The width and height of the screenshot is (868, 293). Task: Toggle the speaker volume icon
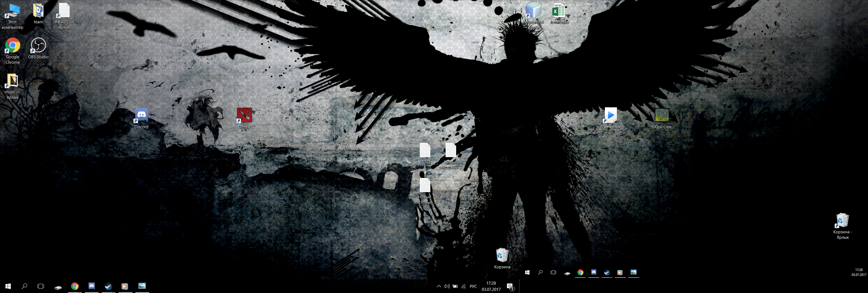click(447, 286)
